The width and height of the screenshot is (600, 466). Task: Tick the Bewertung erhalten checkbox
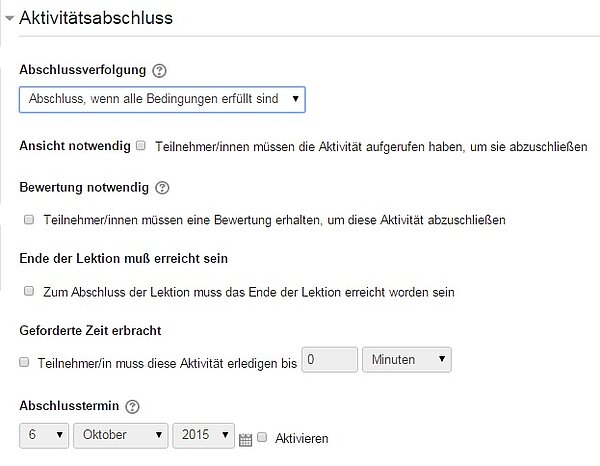coord(29,219)
